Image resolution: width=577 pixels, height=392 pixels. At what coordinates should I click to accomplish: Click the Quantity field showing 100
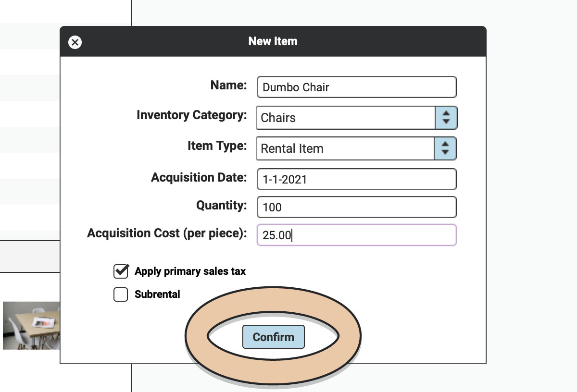coord(356,207)
